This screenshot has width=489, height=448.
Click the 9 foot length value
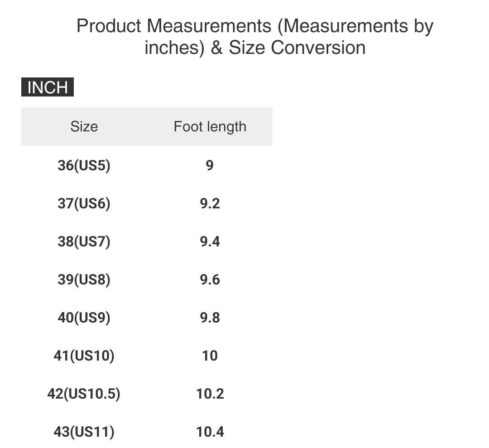click(x=210, y=165)
